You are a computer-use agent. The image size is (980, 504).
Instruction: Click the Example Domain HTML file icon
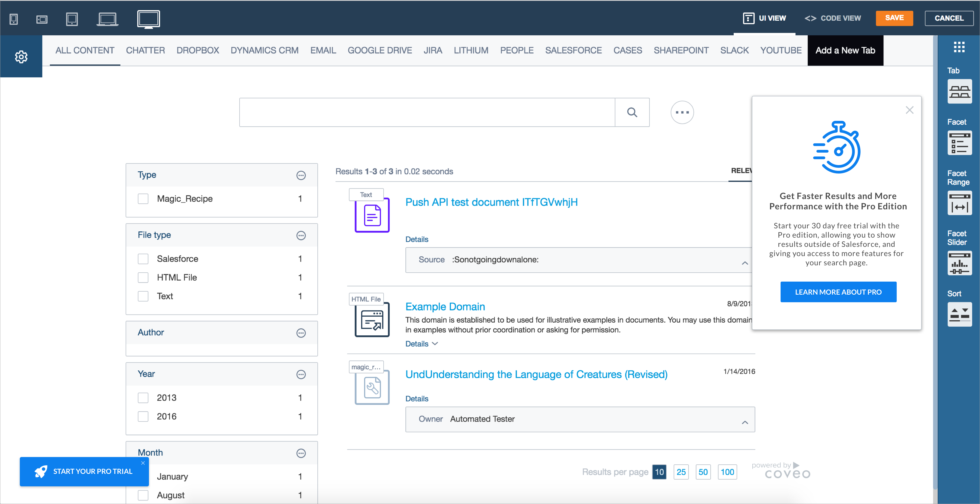click(372, 320)
